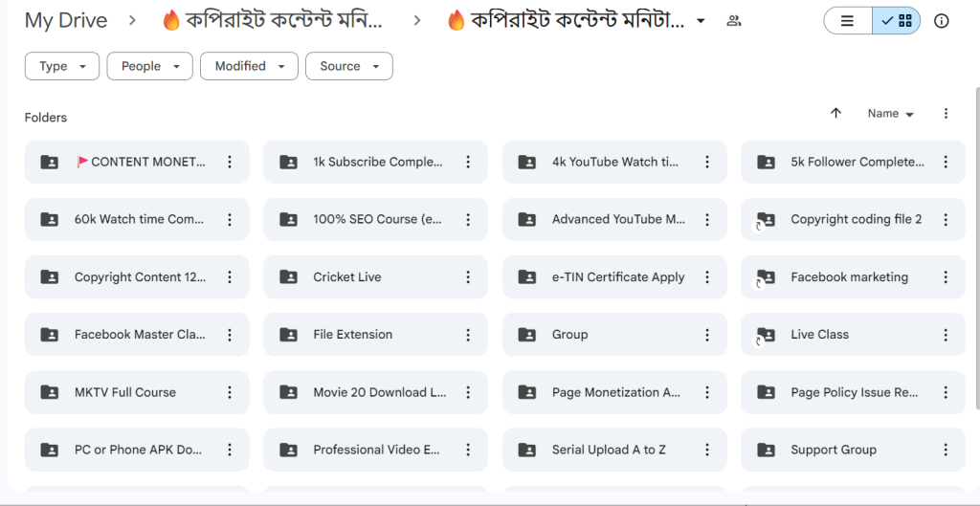Open more sort options three-dot menu
The image size is (980, 506).
(x=946, y=113)
